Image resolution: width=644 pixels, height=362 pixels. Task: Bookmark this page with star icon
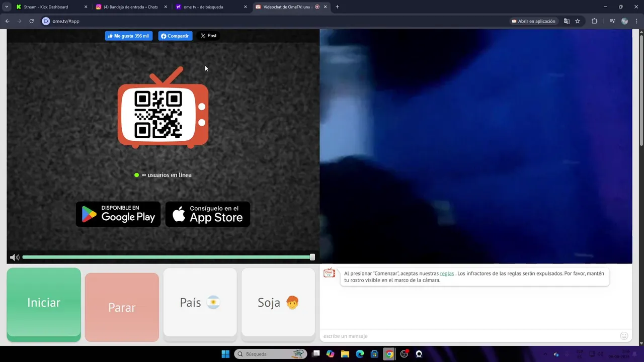tap(578, 21)
